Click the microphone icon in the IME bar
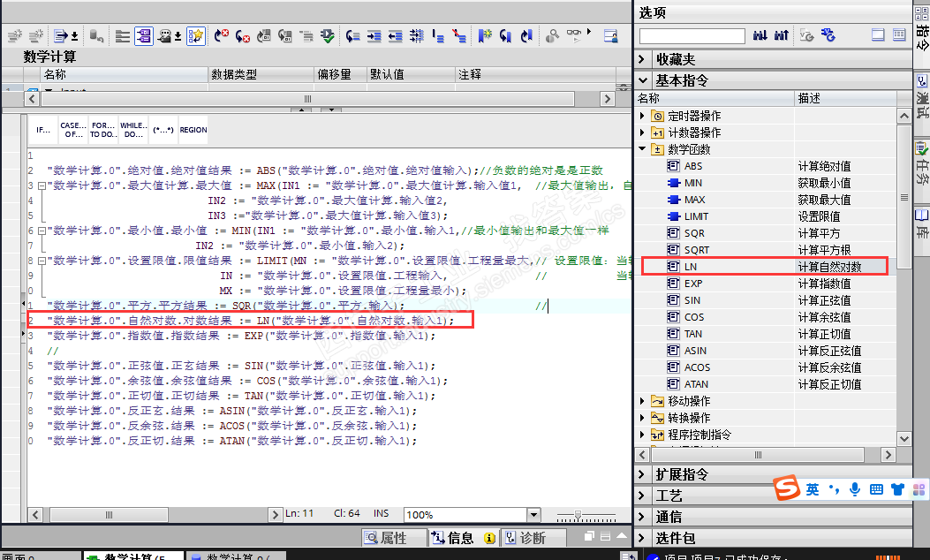This screenshot has height=560, width=930. pos(855,489)
